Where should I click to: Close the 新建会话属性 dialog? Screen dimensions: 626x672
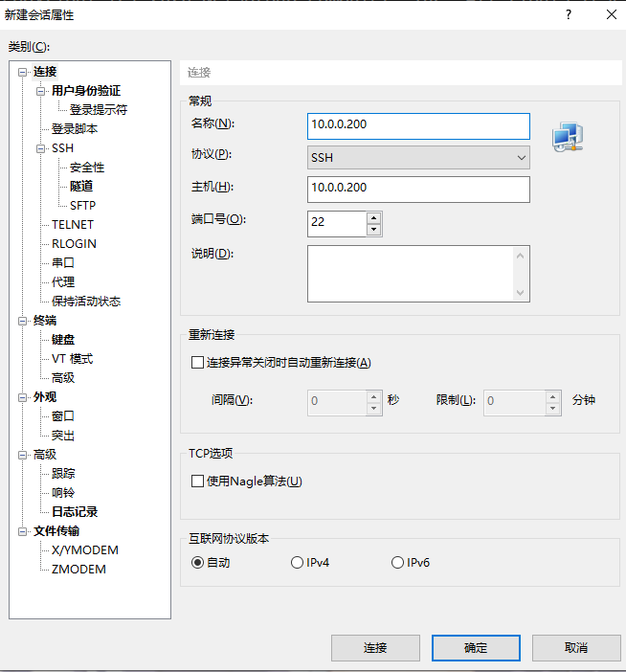click(x=612, y=15)
